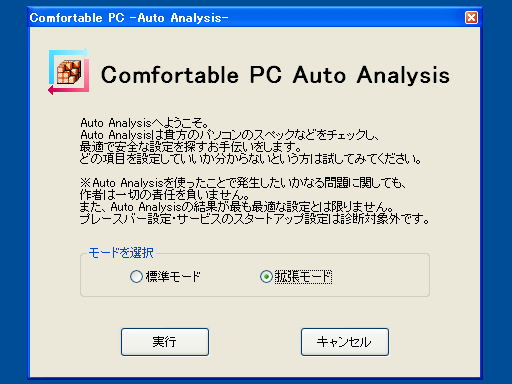Click the title bar text Comfortable PC -Auto Analysis-
The height and width of the screenshot is (384, 512).
pyautogui.click(x=129, y=18)
